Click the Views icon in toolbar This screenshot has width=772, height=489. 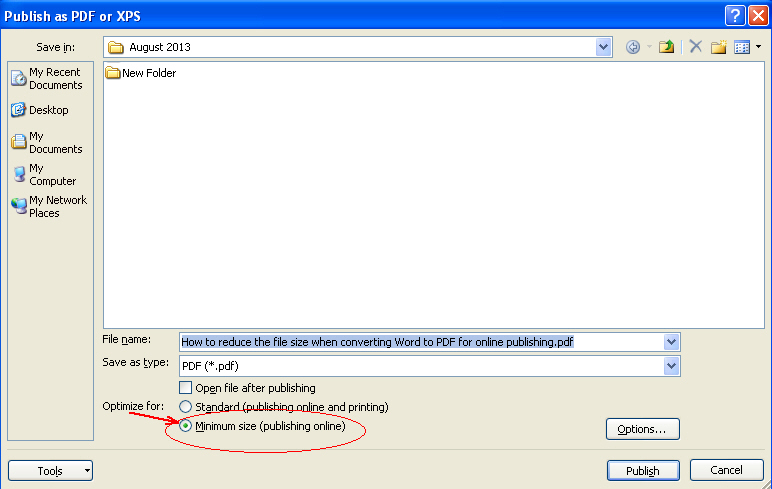pos(742,47)
